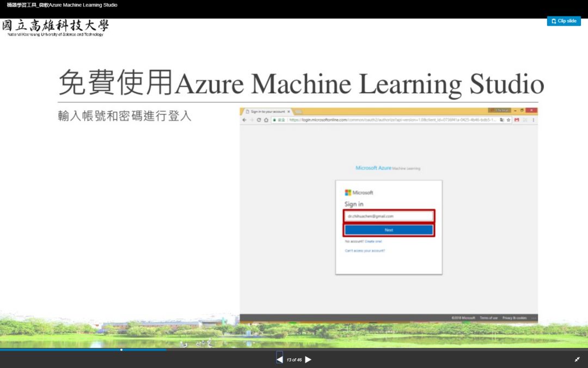The image size is (588, 368).
Task: Open the Chrome three-dot menu in the slide
Action: tap(533, 120)
